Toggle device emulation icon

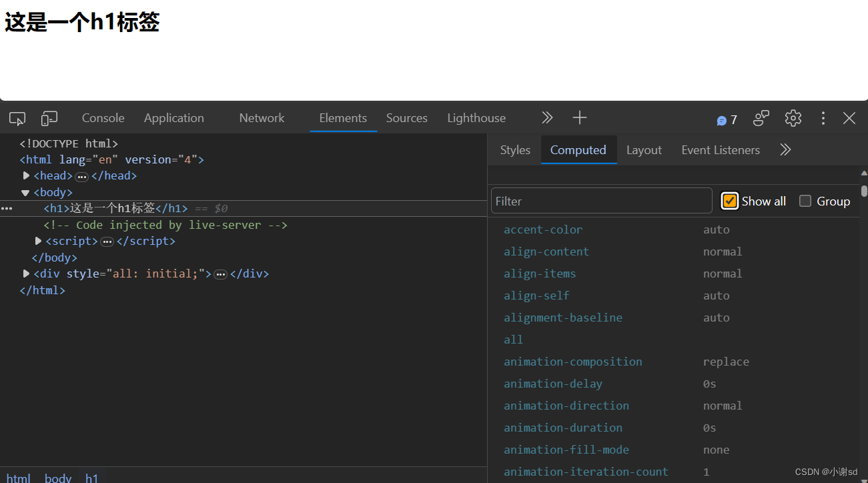coord(49,119)
